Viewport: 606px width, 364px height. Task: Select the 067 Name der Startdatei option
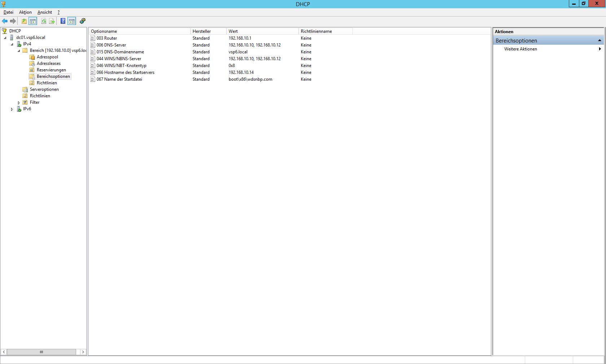[119, 79]
